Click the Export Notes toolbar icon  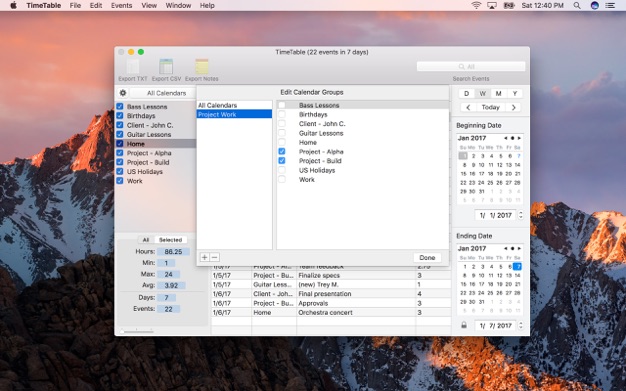coord(202,67)
